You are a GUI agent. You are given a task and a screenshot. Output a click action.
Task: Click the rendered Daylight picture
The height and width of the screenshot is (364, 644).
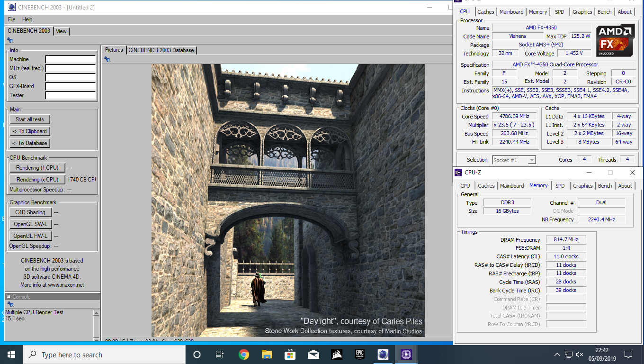click(x=288, y=200)
